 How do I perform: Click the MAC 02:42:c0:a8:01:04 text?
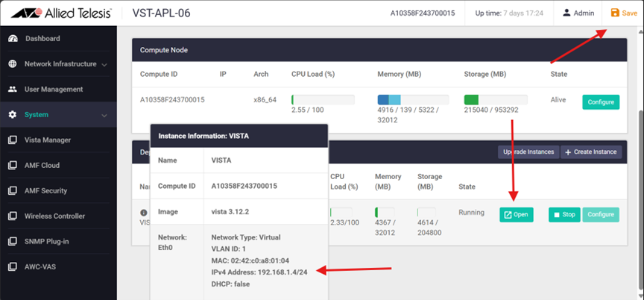pos(250,260)
